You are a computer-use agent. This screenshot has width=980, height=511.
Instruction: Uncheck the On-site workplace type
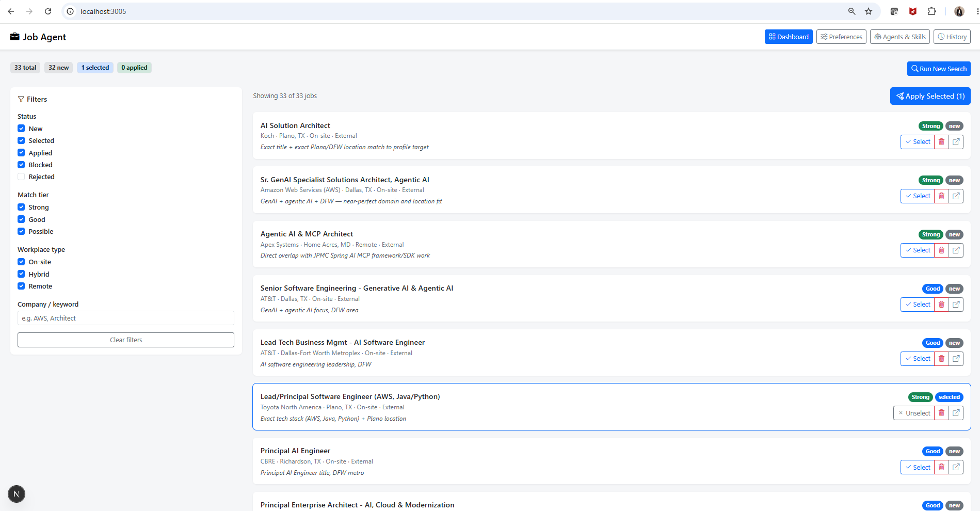pyautogui.click(x=21, y=262)
